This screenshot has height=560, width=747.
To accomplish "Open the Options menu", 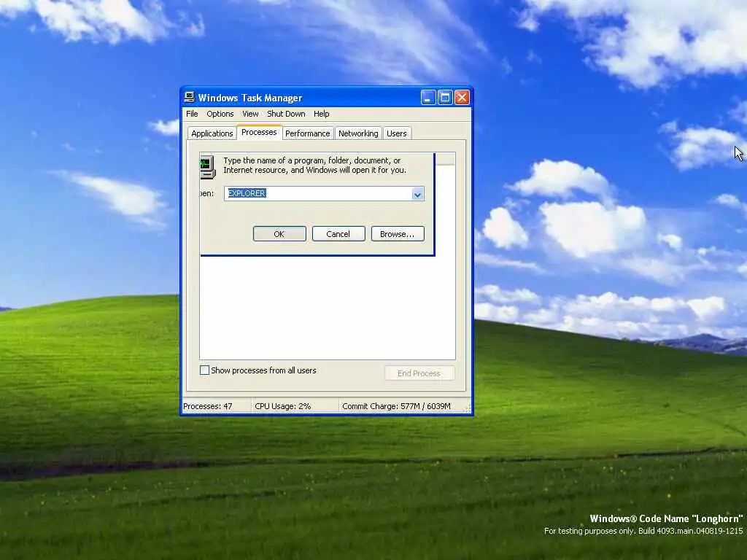I will [220, 114].
